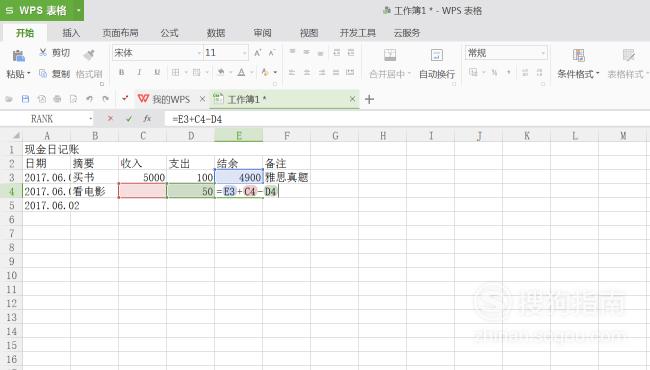Screen dimensions: 650x370
Task: Open the 页面布局 (Page Layout) tab
Action: (x=120, y=33)
